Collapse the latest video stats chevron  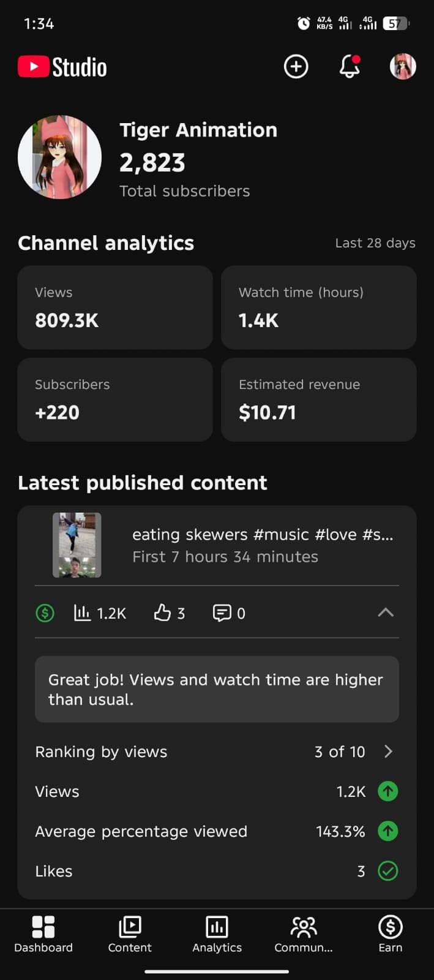pos(386,612)
